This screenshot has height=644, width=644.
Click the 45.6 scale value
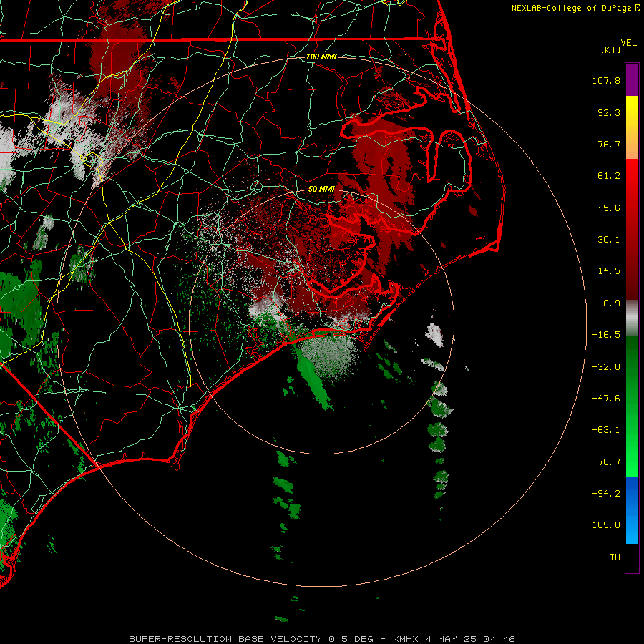(x=609, y=208)
